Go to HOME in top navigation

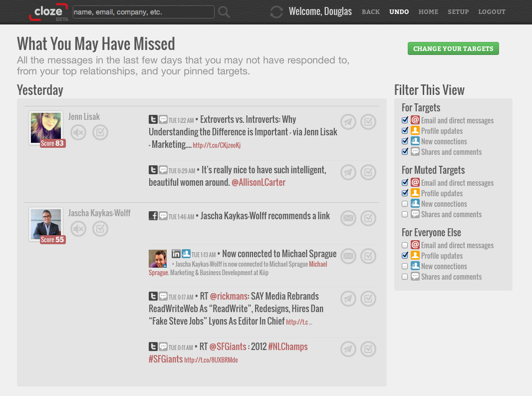point(428,12)
